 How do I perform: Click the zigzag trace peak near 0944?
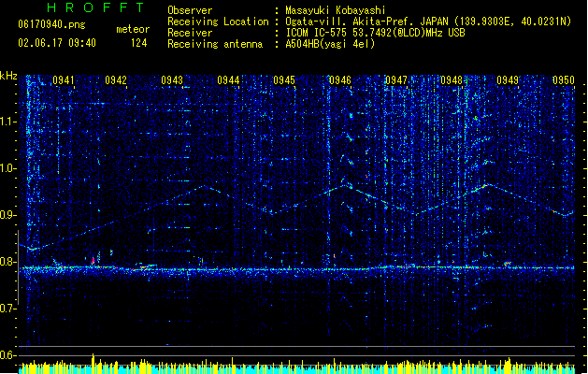coord(204,186)
